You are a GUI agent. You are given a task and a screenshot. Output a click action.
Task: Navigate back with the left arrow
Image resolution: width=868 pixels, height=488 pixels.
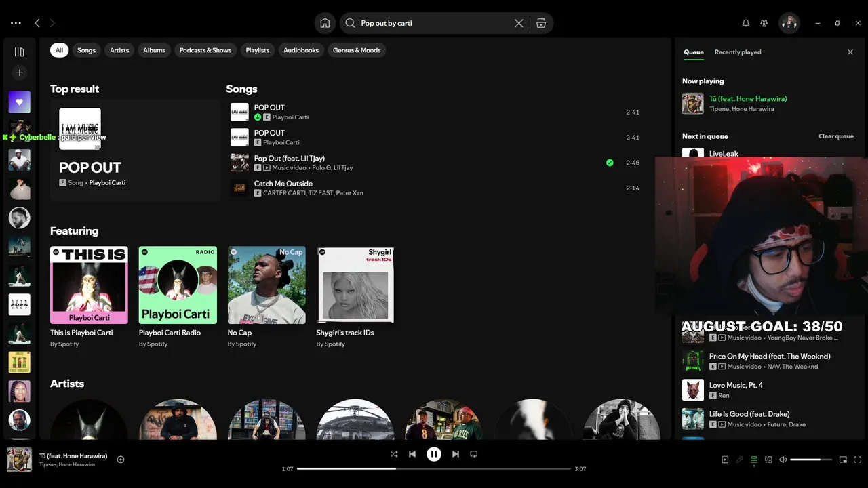[37, 23]
